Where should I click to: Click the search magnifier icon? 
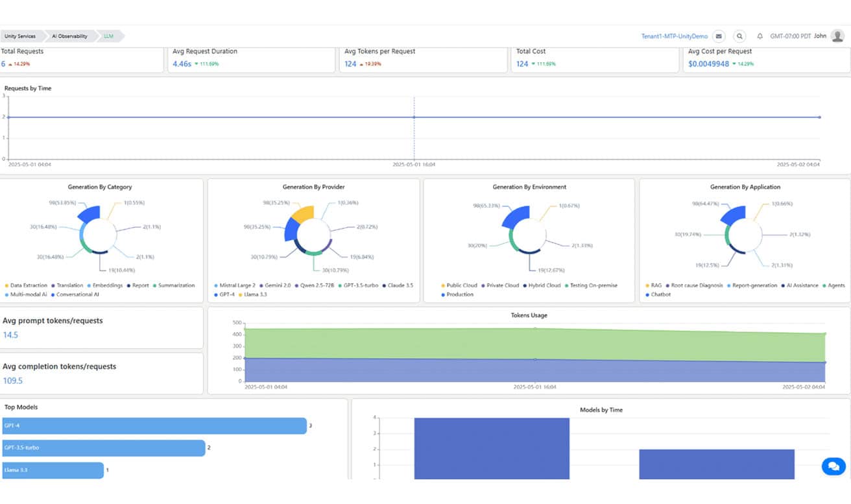pyautogui.click(x=739, y=36)
